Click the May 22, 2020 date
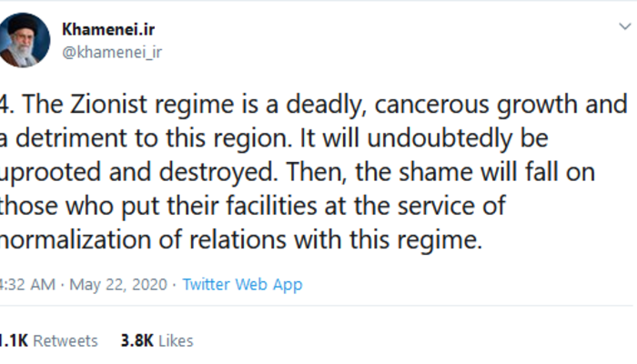The height and width of the screenshot is (364, 637). pos(117,284)
